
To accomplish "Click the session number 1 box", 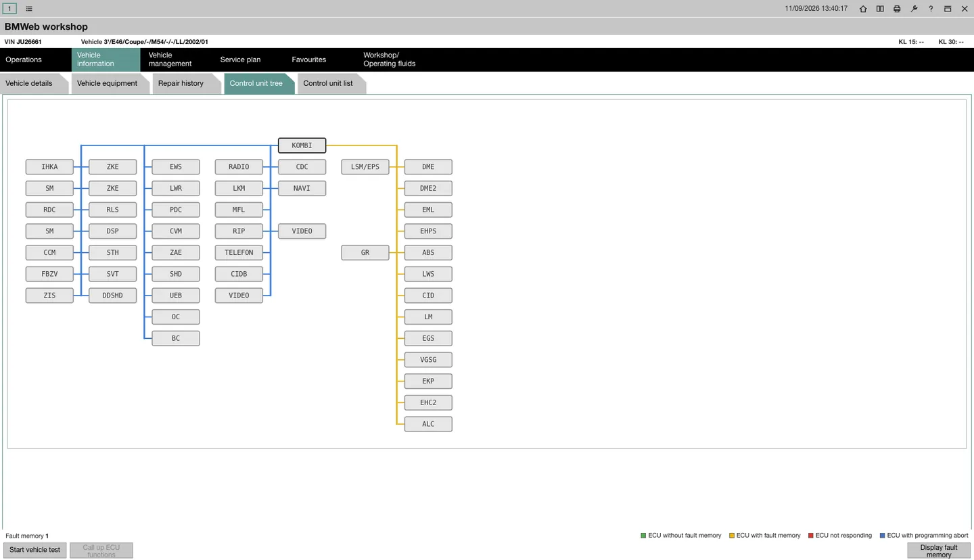I will (9, 9).
